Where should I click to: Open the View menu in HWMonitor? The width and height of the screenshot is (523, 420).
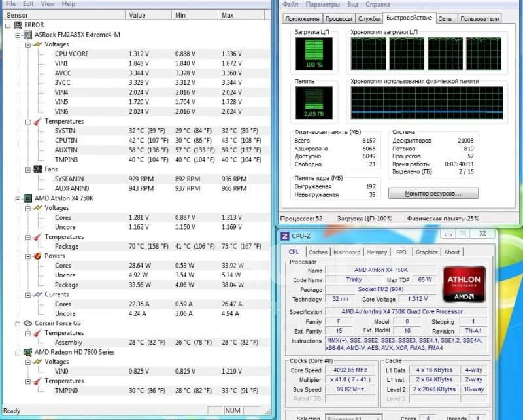click(47, 4)
